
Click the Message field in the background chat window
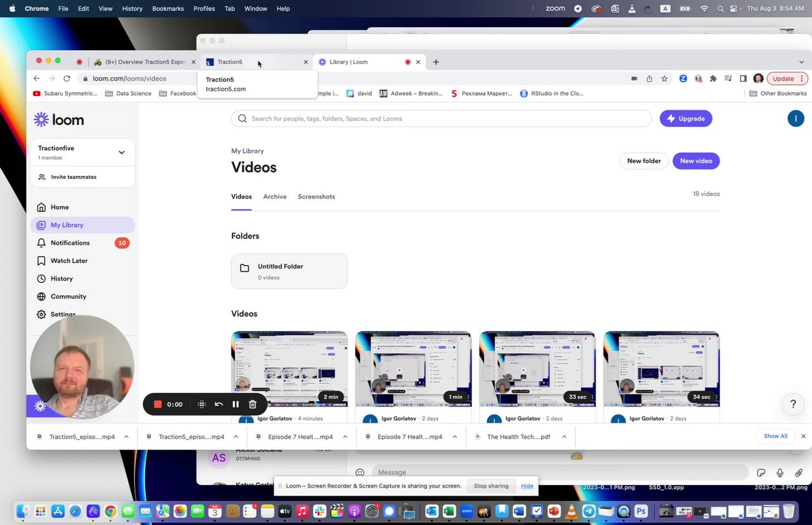(x=560, y=472)
